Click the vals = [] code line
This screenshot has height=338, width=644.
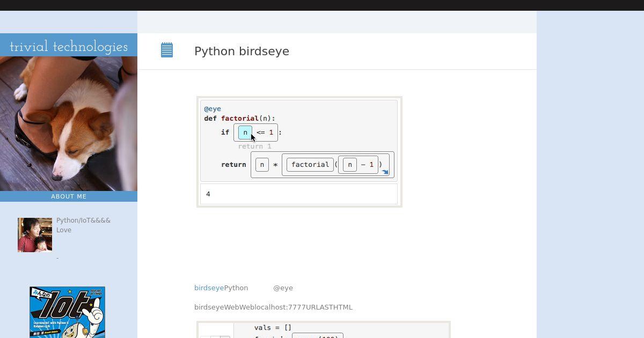pos(273,328)
